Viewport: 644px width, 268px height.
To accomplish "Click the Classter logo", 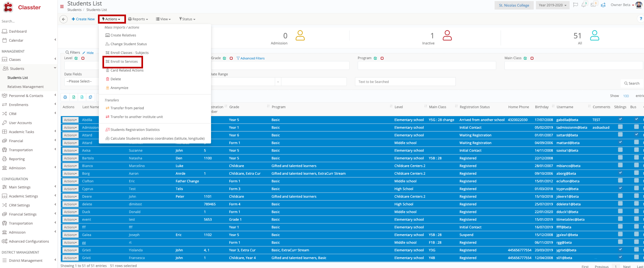I will pyautogui.click(x=22, y=7).
